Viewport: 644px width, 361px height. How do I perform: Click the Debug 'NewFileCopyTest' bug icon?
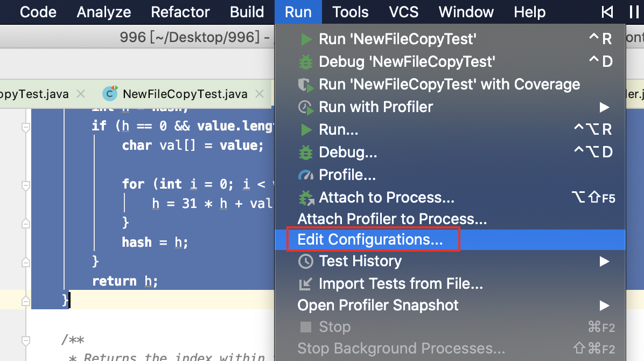pos(305,62)
